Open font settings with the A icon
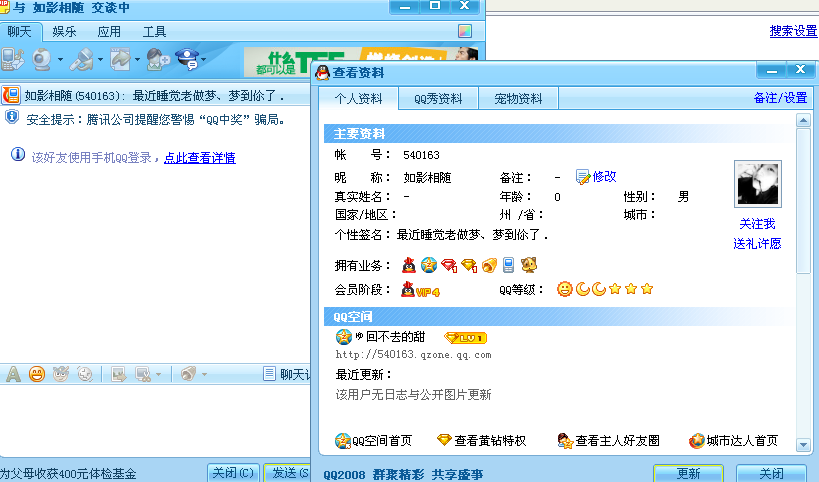Image resolution: width=819 pixels, height=482 pixels. [x=13, y=374]
